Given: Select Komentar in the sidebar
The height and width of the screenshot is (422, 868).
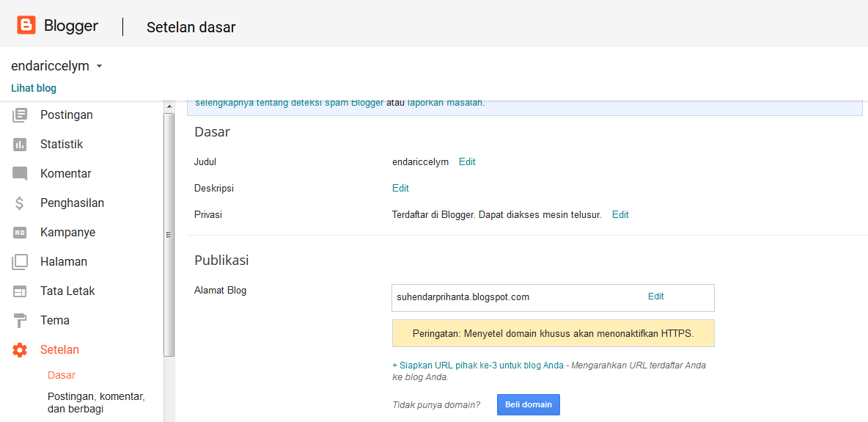Looking at the screenshot, I should tap(66, 173).
